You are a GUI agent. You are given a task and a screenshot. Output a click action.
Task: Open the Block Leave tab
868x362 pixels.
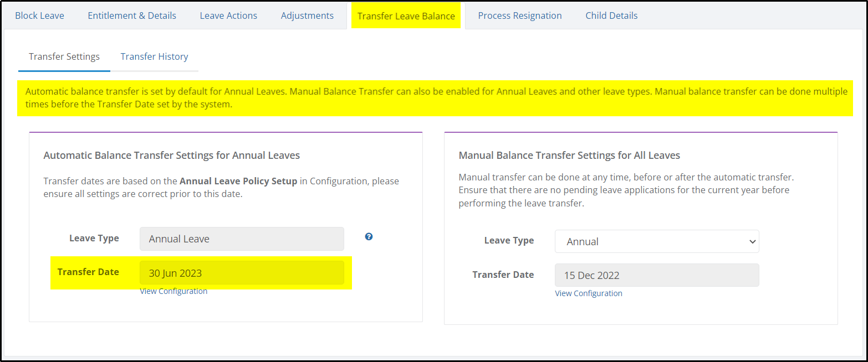tap(39, 15)
